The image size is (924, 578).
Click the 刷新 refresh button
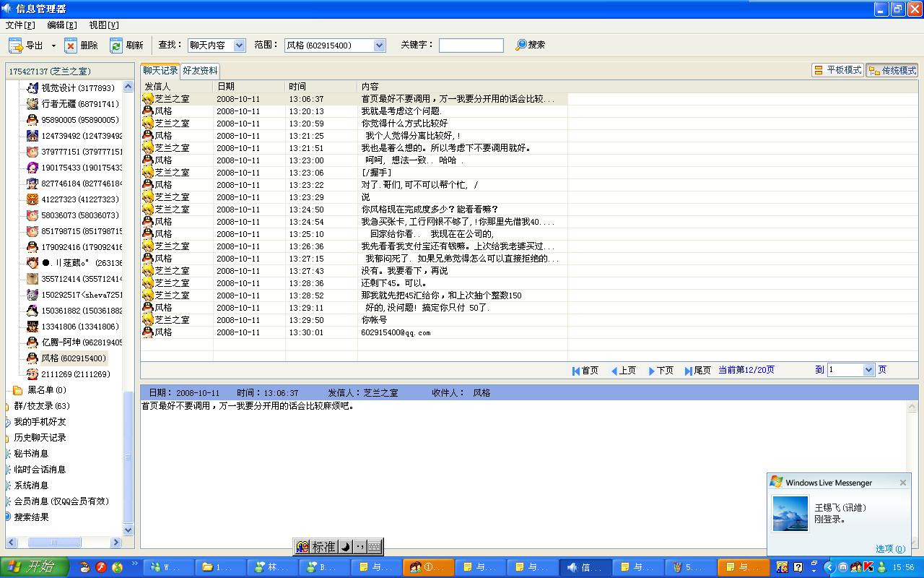pos(126,46)
